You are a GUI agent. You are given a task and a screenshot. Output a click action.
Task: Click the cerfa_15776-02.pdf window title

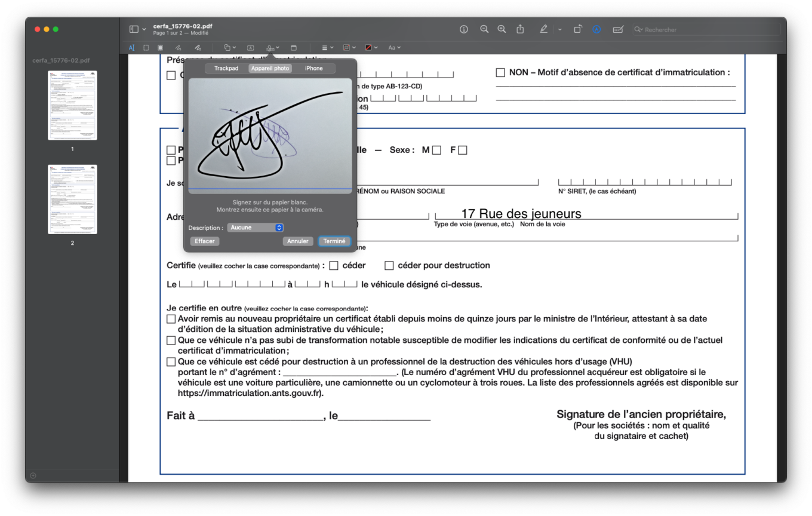[x=183, y=26]
